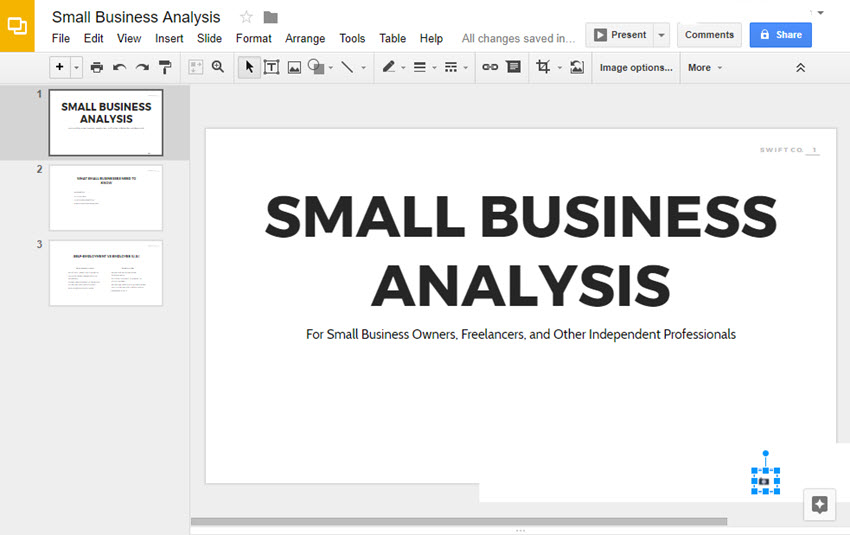Click the insert image icon
Image resolution: width=850 pixels, height=535 pixels.
click(x=294, y=67)
